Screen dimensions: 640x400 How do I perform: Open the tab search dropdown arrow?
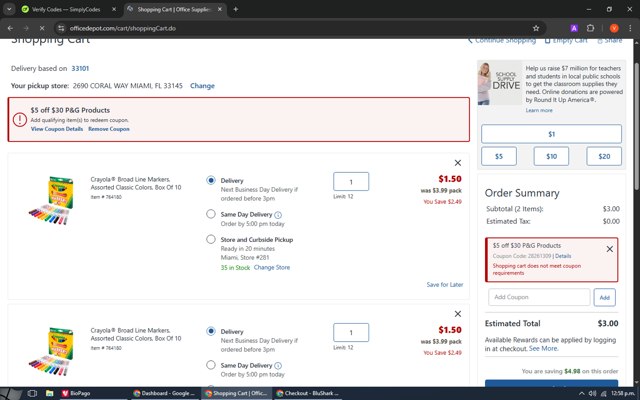pos(9,9)
